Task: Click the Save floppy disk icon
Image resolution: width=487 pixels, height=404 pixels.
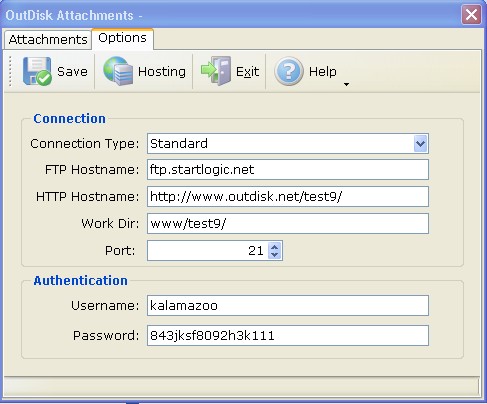Action: pyautogui.click(x=37, y=71)
